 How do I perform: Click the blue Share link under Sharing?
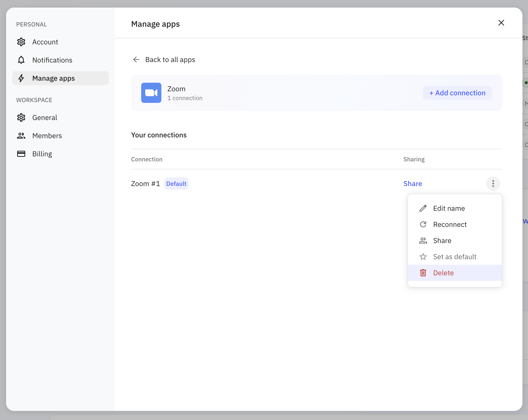(413, 184)
